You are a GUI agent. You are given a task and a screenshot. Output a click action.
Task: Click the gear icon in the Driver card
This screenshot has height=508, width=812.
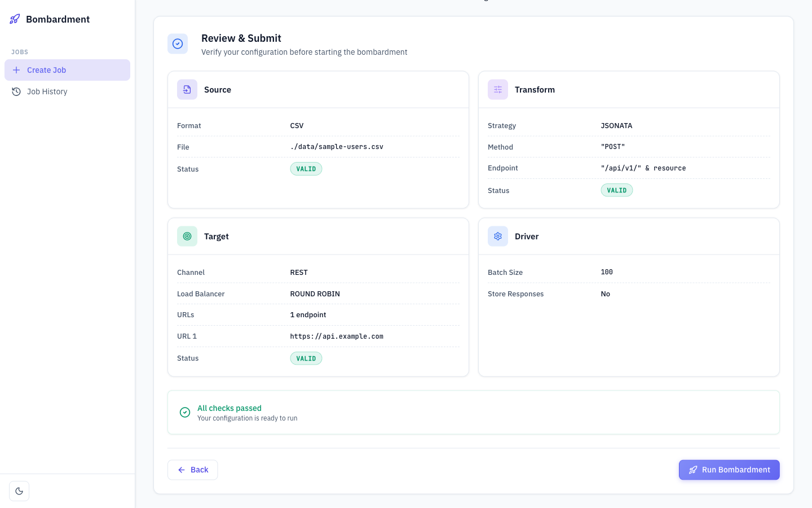(x=497, y=236)
